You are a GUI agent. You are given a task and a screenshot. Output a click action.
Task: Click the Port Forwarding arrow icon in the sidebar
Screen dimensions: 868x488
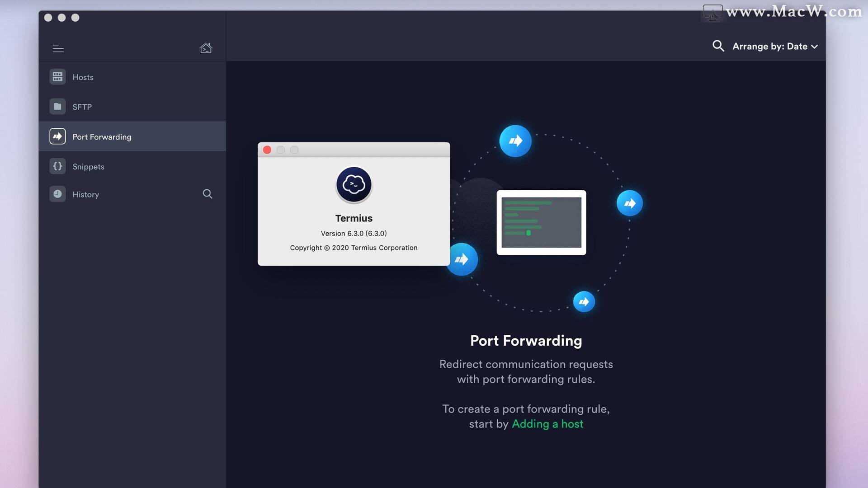click(x=57, y=136)
